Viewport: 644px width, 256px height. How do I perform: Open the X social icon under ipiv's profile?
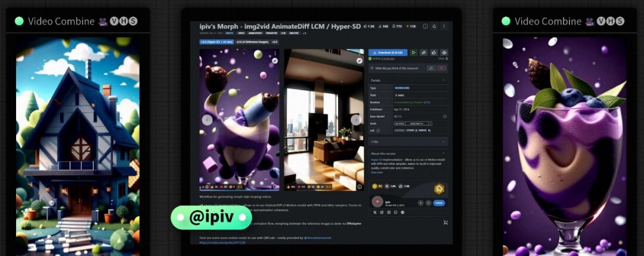pyautogui.click(x=374, y=212)
